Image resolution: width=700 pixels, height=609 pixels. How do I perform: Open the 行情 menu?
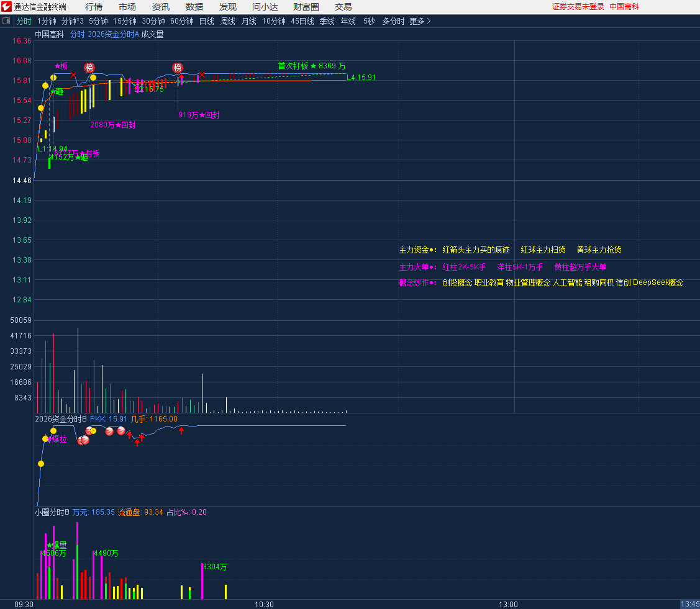tap(94, 7)
